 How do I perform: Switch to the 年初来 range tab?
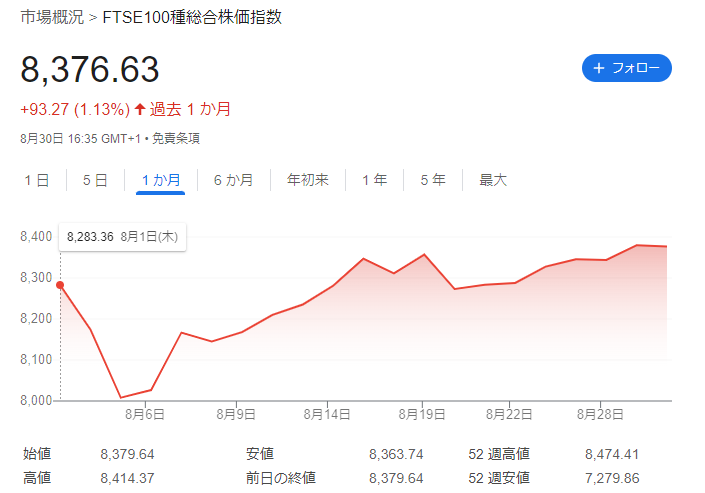click(x=308, y=180)
